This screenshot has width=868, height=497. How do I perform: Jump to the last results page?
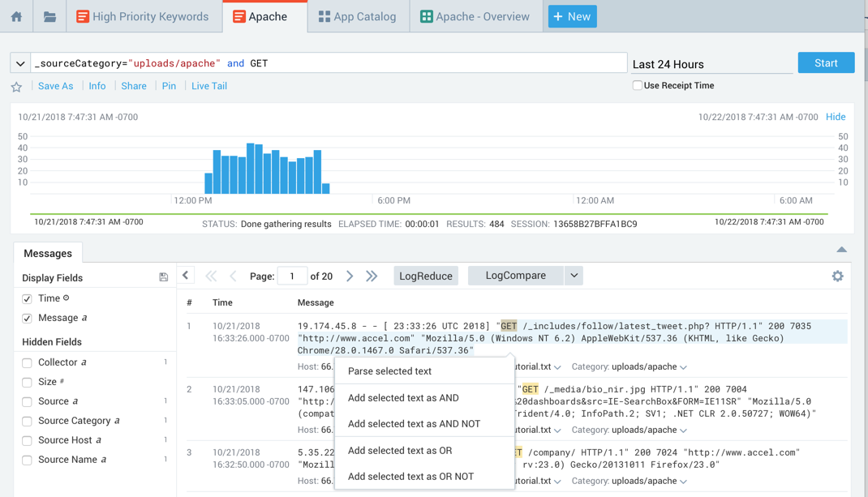tap(372, 276)
